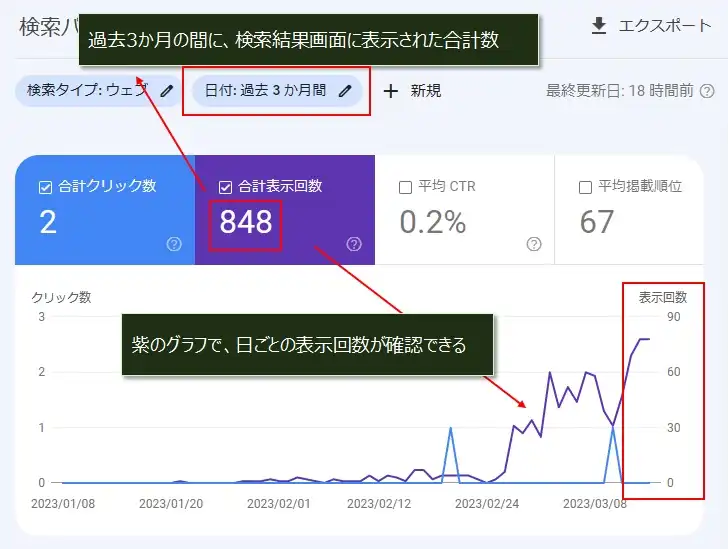Click the 表示回数 axis label
This screenshot has height=549, width=728.
pyautogui.click(x=663, y=297)
